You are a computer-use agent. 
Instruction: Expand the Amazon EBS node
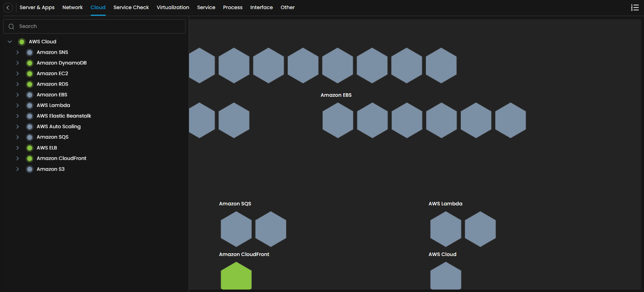click(x=17, y=95)
